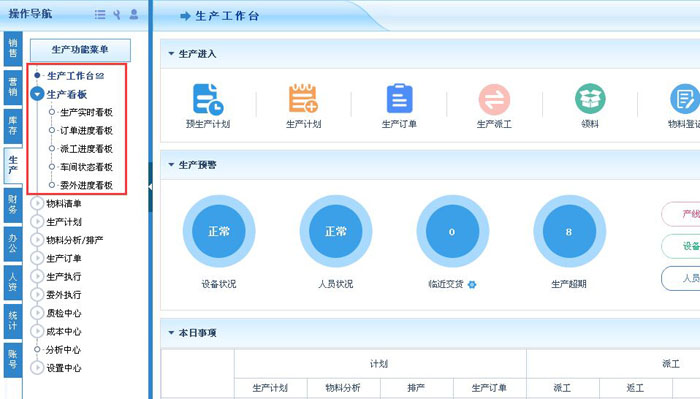Viewport: 700px width, 399px height.
Task: Select 订单进度看板 in the tree
Action: pyautogui.click(x=86, y=130)
